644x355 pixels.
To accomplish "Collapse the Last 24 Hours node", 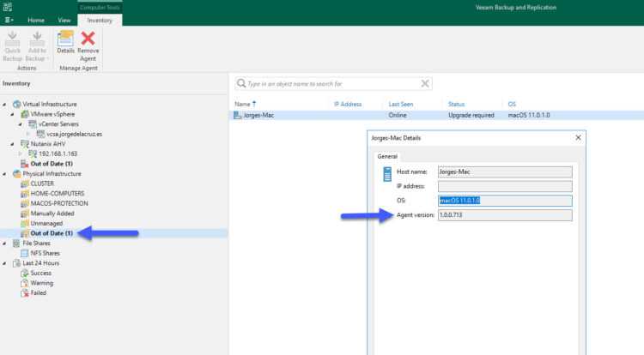I will pos(4,263).
